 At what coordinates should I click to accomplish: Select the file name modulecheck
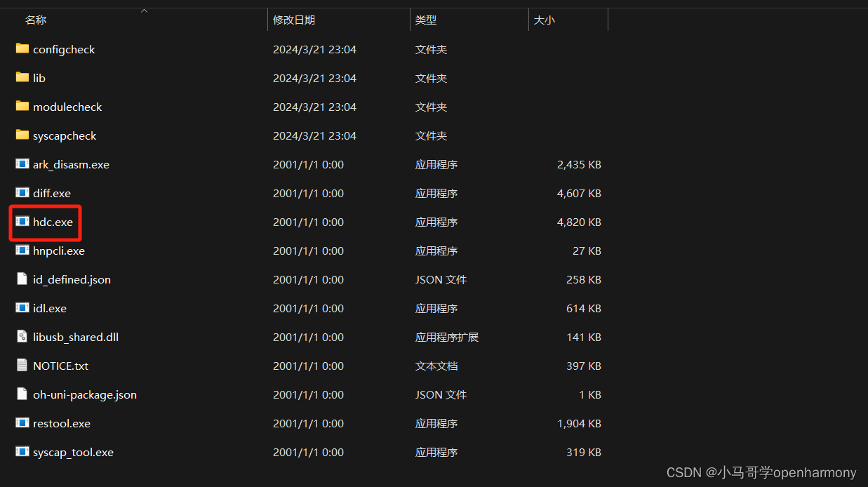coord(67,107)
